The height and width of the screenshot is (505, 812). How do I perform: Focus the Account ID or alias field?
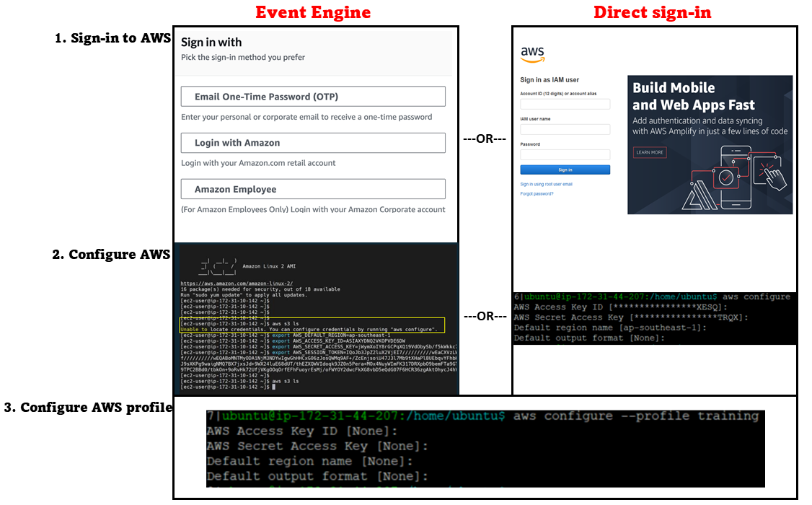coord(565,104)
